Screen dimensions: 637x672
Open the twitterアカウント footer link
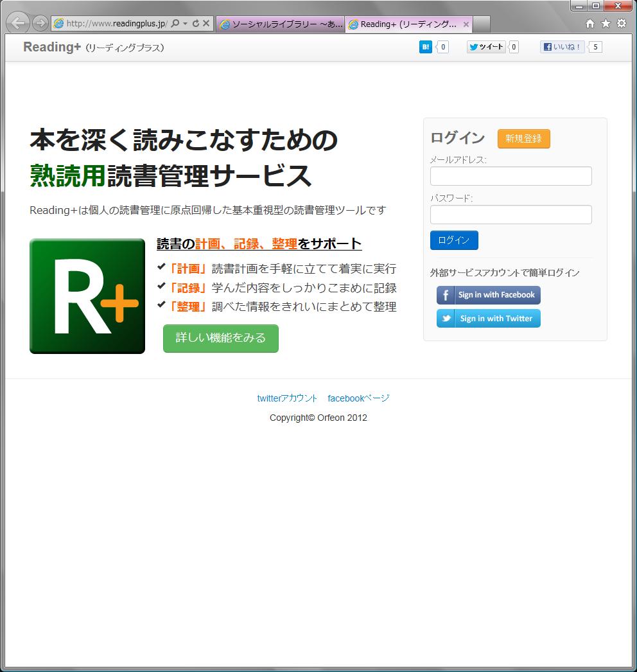(x=287, y=398)
